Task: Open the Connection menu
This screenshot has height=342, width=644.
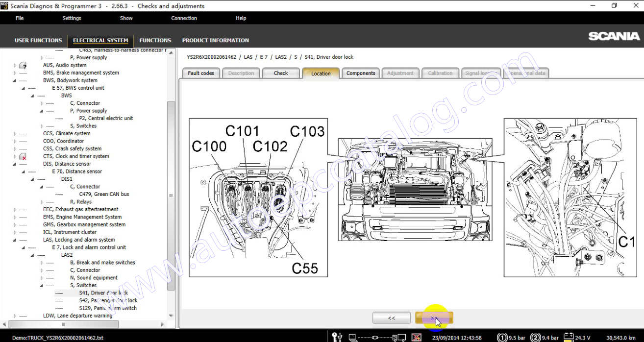Action: (x=184, y=18)
